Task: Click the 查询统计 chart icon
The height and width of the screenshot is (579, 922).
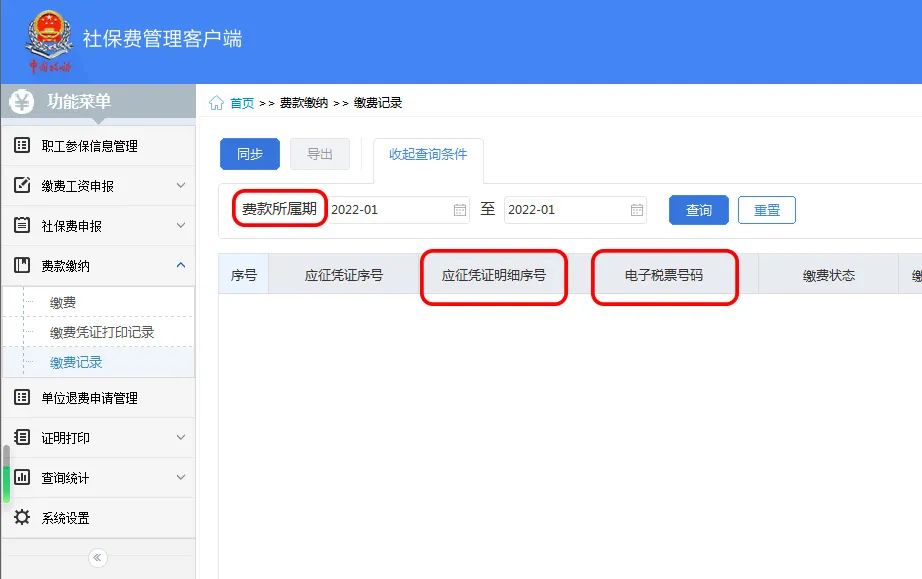Action: coord(22,478)
